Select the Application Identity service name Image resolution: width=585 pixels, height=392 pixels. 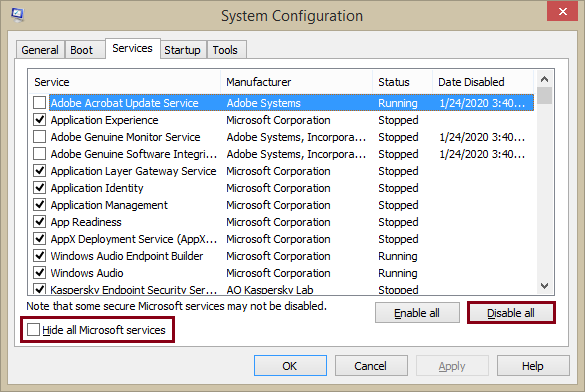coord(97,188)
